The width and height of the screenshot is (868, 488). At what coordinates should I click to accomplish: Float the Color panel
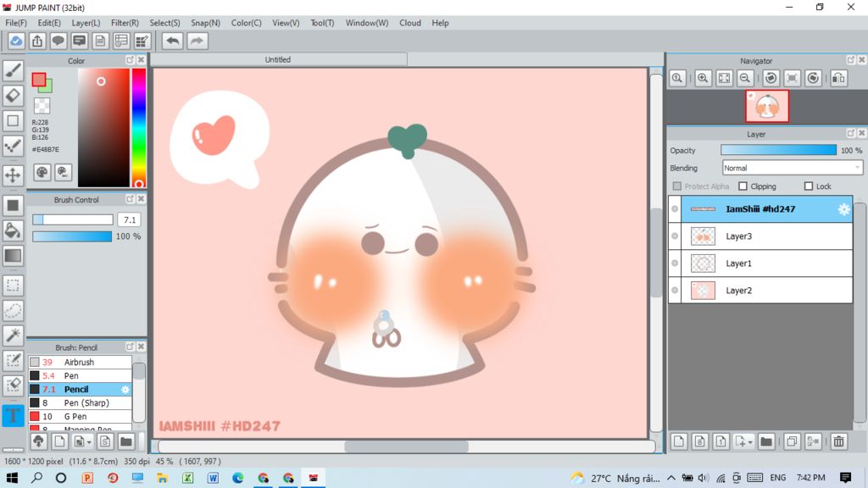[x=130, y=60]
